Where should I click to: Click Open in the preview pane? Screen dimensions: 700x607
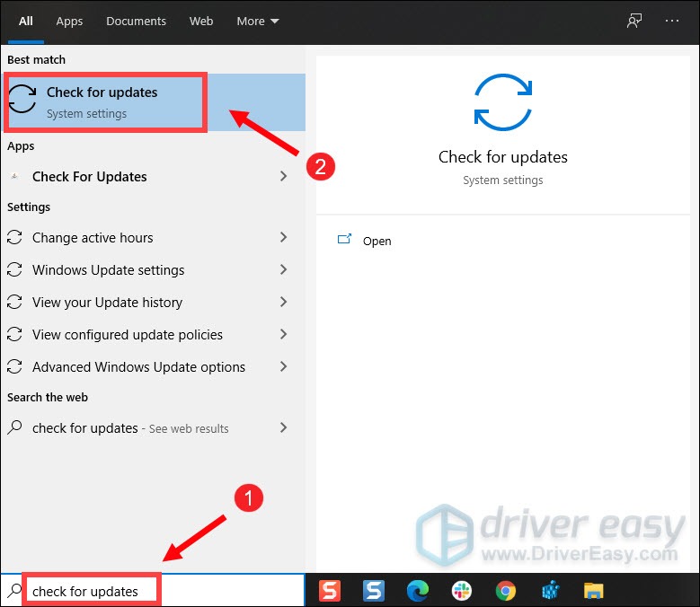click(377, 242)
